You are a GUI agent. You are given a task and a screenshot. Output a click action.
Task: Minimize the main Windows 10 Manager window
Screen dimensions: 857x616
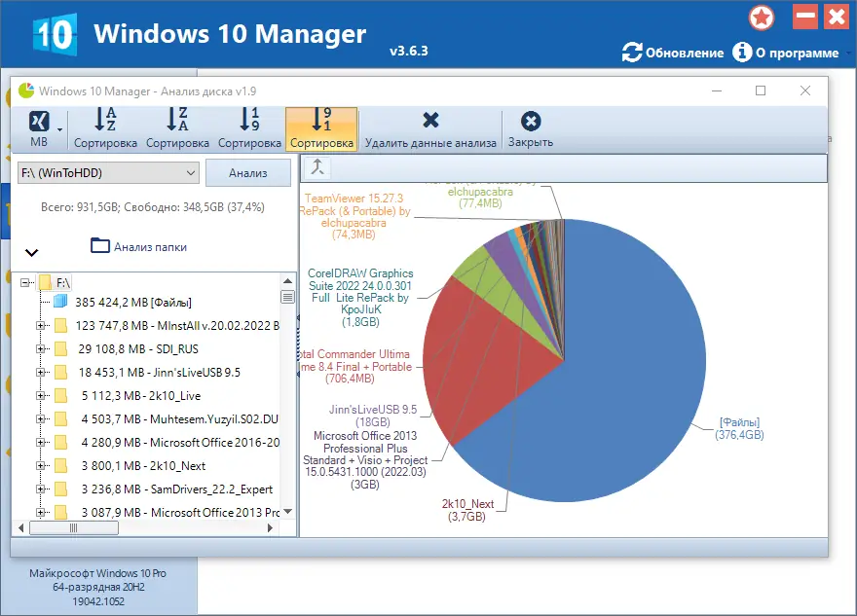[x=805, y=17]
